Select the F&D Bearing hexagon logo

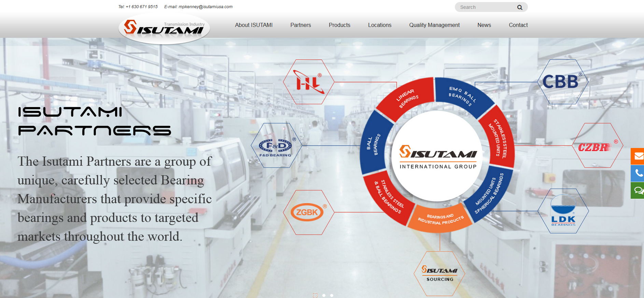[276, 146]
